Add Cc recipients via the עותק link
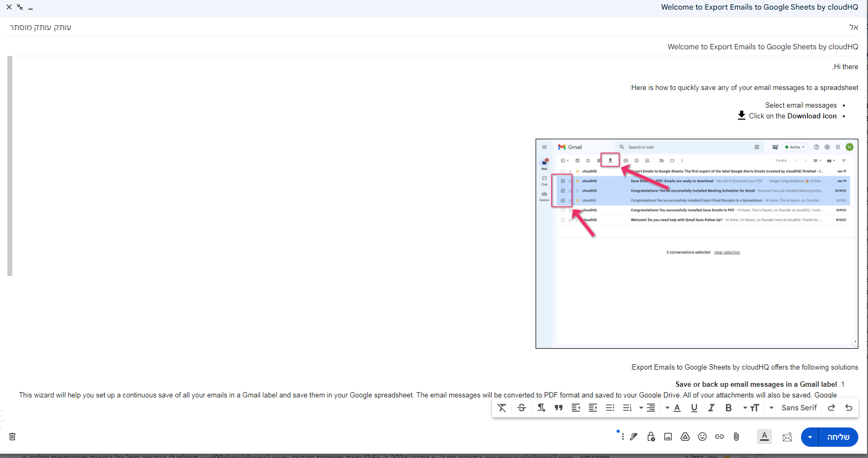Image resolution: width=868 pixels, height=458 pixels. pos(62,27)
